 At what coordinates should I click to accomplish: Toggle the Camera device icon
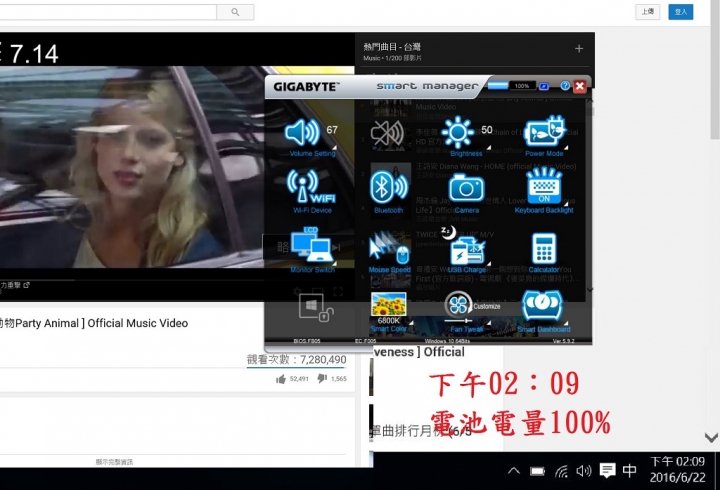pos(466,188)
